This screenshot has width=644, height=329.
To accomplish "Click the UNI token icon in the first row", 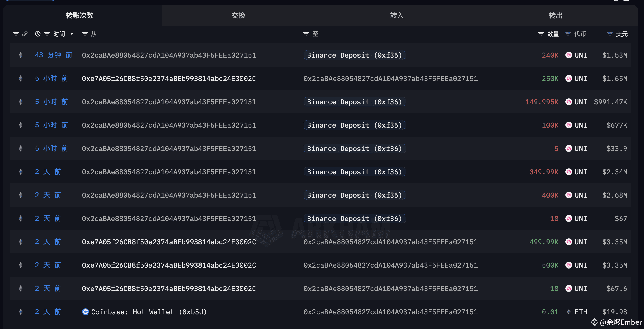I will pyautogui.click(x=569, y=55).
